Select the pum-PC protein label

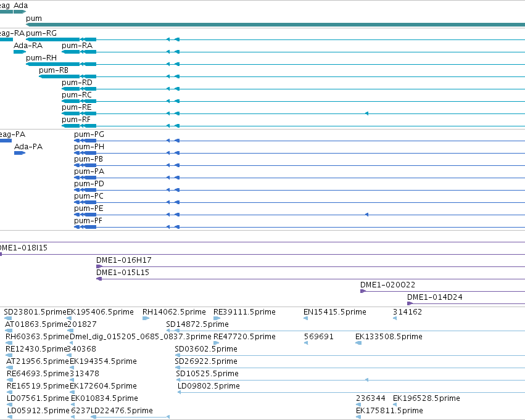pos(89,196)
